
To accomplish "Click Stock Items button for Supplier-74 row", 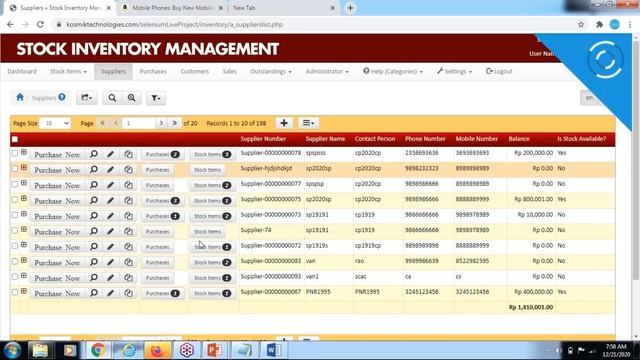I will pos(207,232).
